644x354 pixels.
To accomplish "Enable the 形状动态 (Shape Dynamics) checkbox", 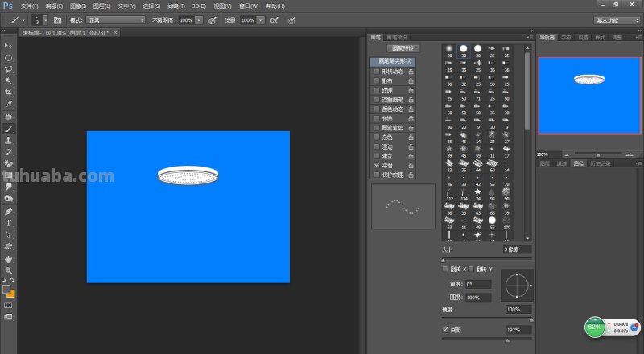I will tap(376, 72).
